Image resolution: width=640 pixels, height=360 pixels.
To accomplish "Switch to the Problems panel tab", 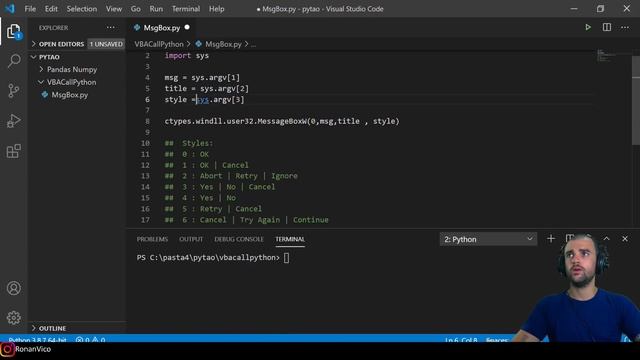I will pos(152,239).
